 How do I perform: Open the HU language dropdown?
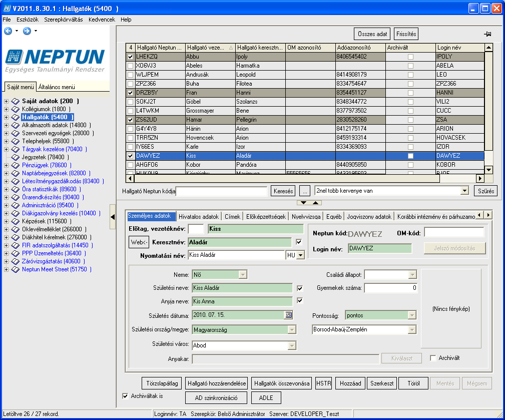301,255
